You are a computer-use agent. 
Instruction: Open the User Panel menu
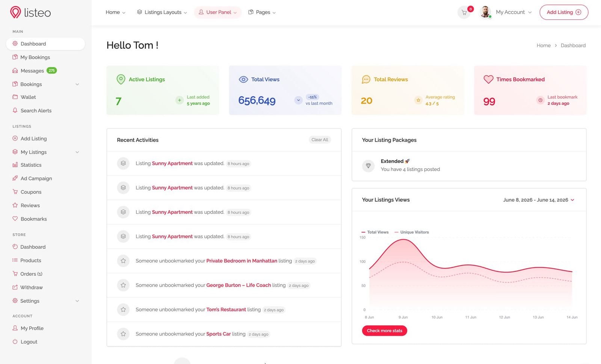217,12
